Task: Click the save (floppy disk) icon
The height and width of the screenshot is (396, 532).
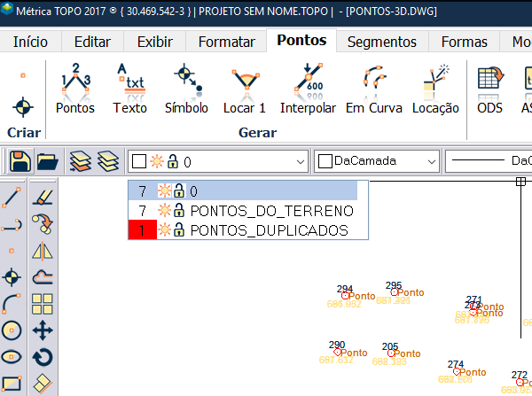Action: coord(20,161)
